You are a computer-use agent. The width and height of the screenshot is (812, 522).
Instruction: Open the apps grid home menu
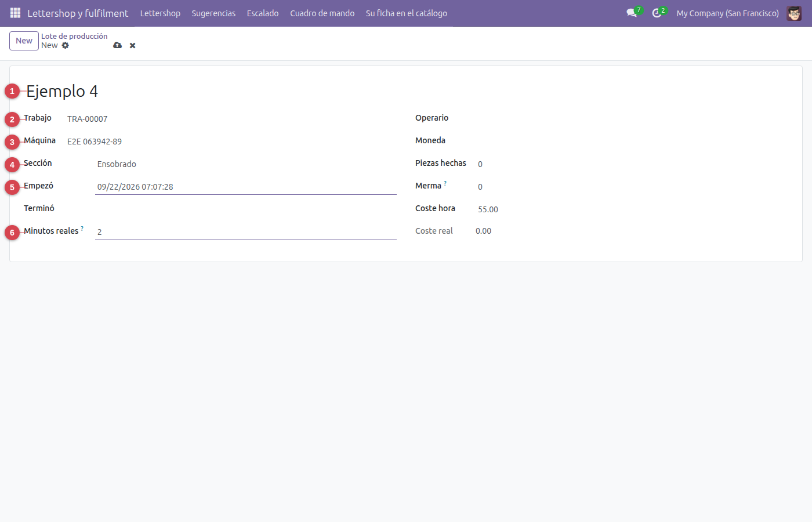point(15,13)
